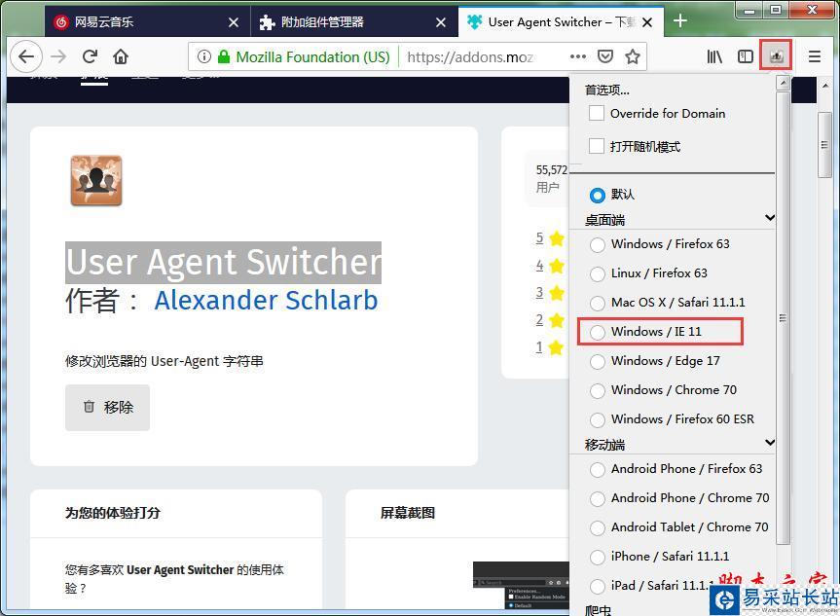The height and width of the screenshot is (616, 840).
Task: Close the 网易云音乐 tab
Action: click(x=233, y=22)
